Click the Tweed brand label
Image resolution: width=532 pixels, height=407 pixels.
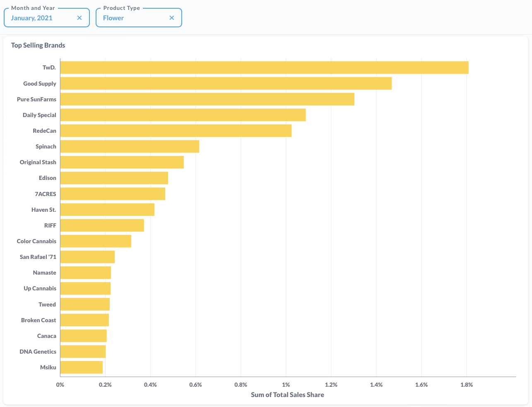47,304
